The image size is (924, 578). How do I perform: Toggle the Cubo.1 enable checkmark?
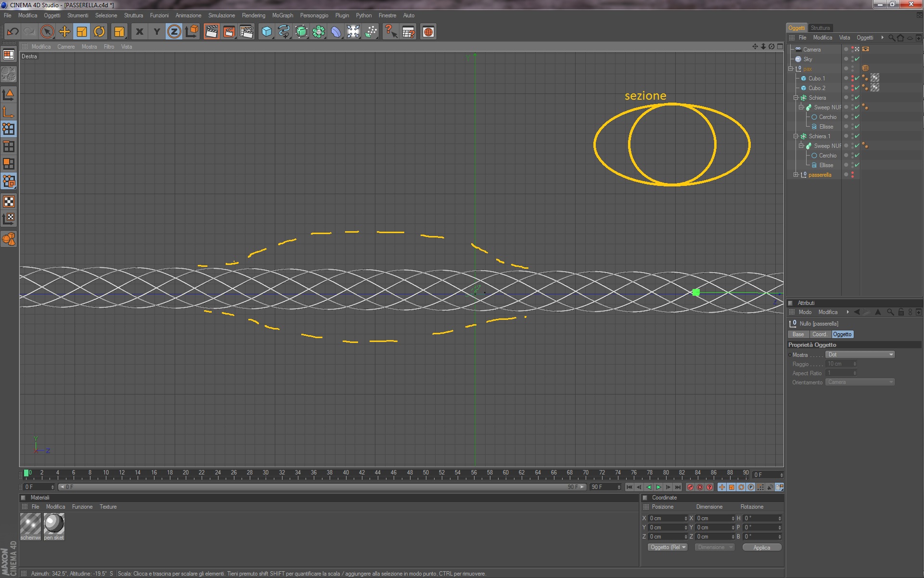tap(857, 79)
